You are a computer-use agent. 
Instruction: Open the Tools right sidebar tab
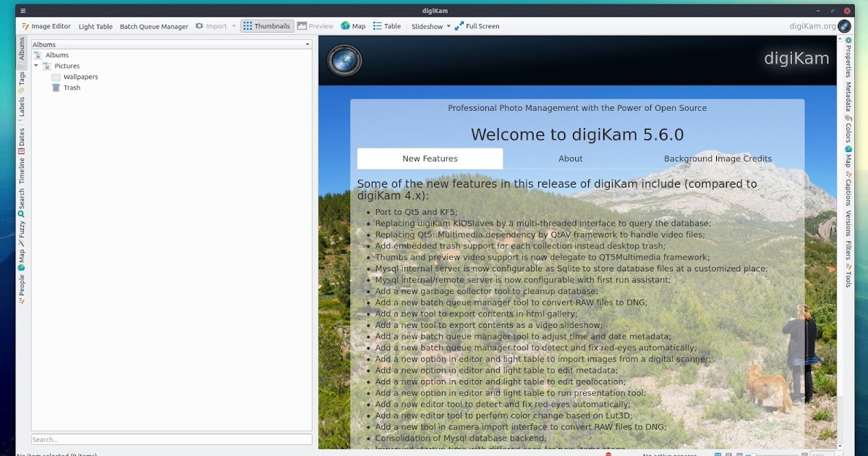coord(848,275)
